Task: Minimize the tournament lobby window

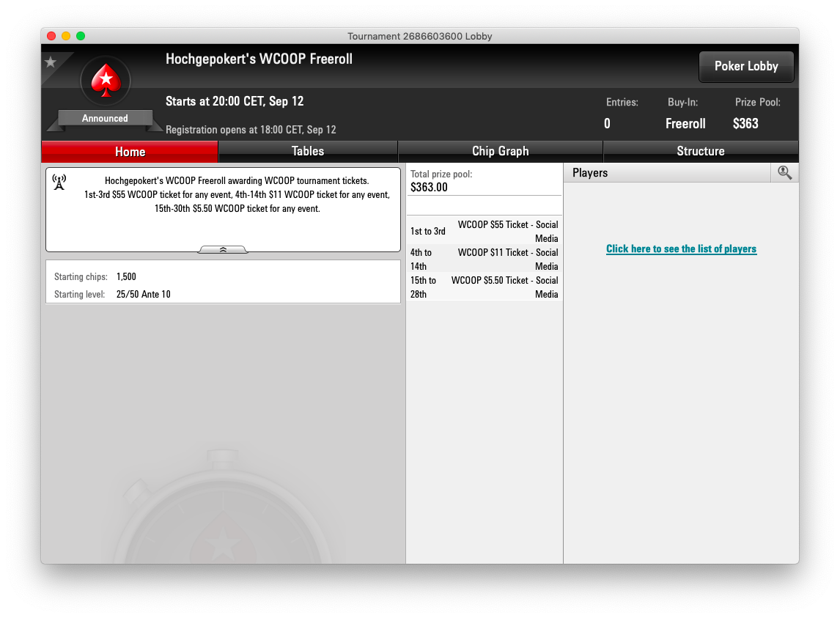Action: click(66, 36)
